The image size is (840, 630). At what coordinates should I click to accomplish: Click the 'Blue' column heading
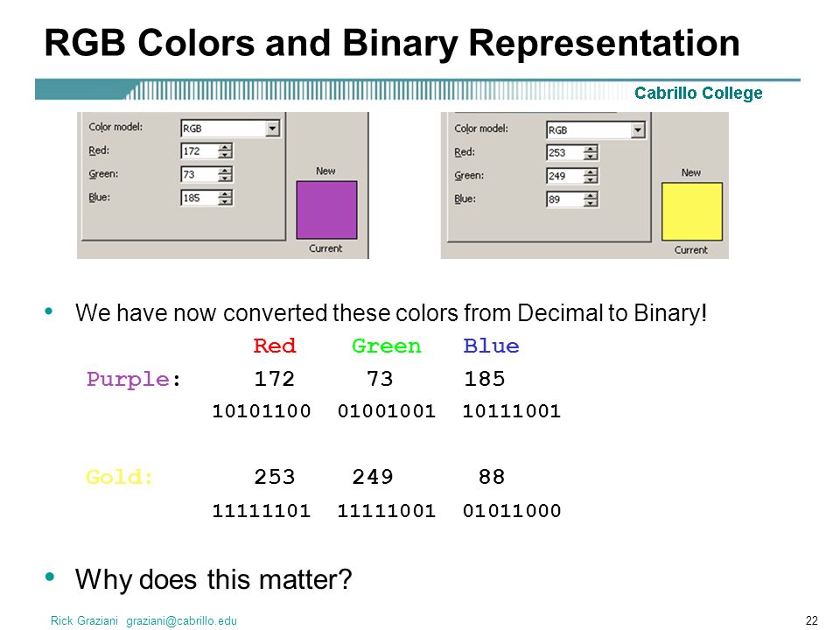pyautogui.click(x=491, y=346)
